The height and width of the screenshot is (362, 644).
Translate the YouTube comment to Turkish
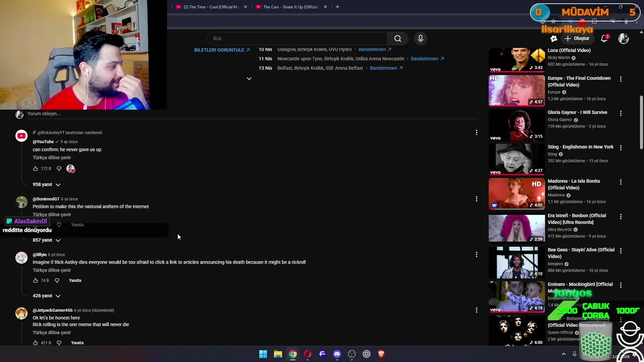(x=52, y=157)
